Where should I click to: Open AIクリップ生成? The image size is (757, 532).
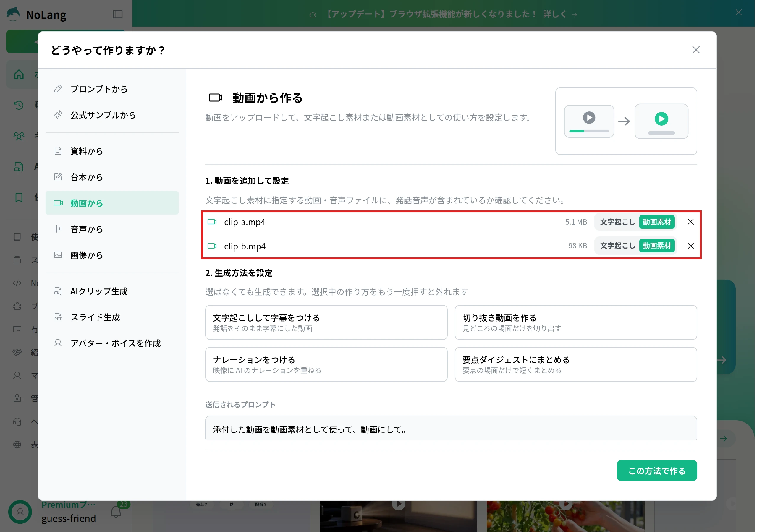[x=112, y=291]
